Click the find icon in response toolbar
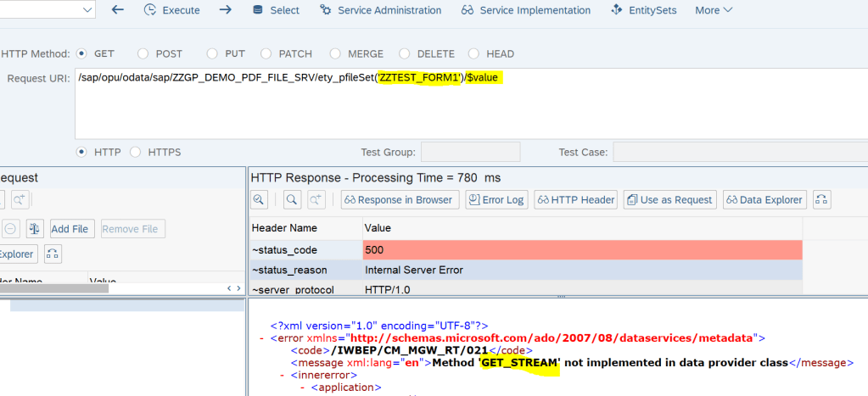The image size is (868, 396). pyautogui.click(x=292, y=200)
